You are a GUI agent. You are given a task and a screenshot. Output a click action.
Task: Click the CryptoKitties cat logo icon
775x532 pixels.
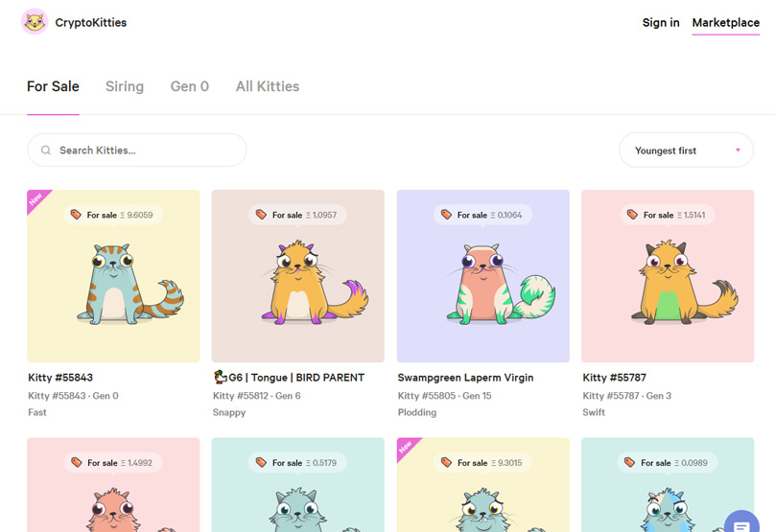35,22
